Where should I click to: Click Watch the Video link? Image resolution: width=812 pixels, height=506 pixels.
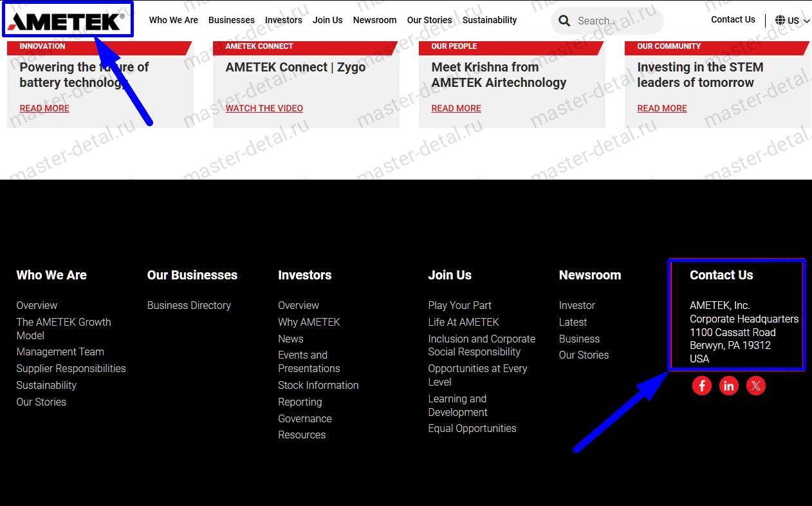pos(264,108)
